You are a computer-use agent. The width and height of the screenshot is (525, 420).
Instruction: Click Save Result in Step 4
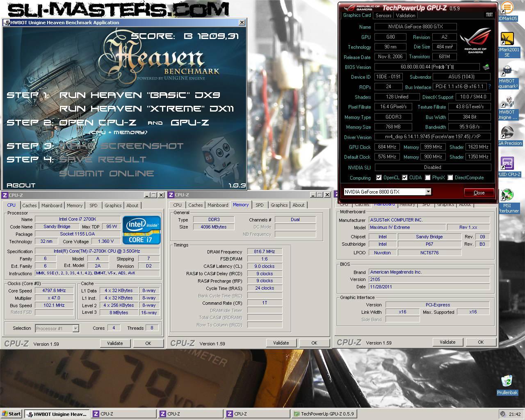point(103,160)
